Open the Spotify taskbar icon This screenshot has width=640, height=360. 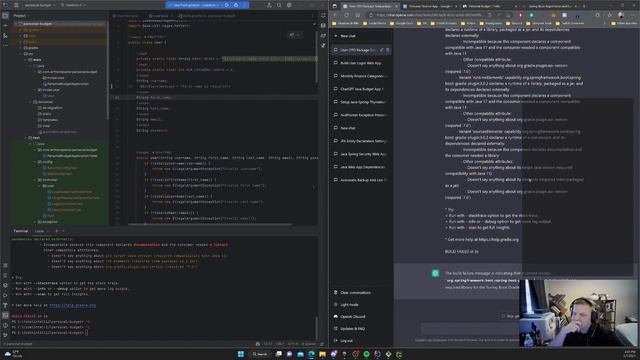coord(366,354)
